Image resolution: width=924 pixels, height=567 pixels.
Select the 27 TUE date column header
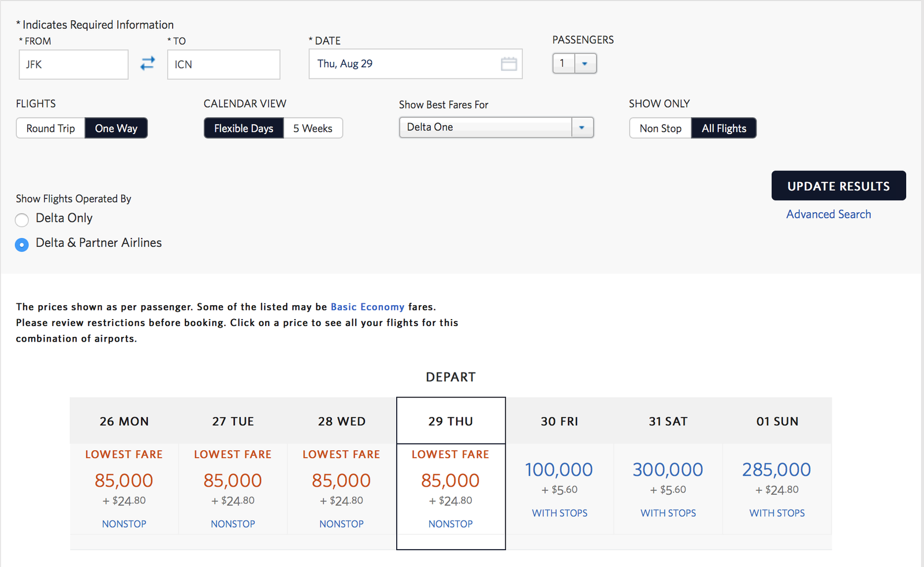coord(233,421)
